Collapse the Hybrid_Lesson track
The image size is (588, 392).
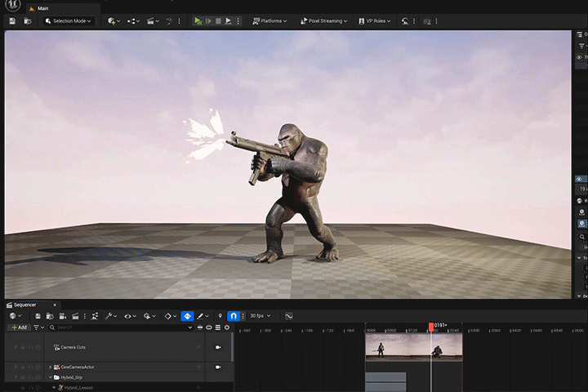54,387
